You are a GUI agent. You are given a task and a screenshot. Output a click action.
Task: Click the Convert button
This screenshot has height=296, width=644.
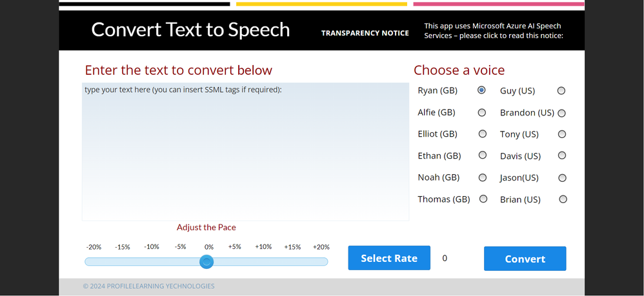(x=525, y=259)
